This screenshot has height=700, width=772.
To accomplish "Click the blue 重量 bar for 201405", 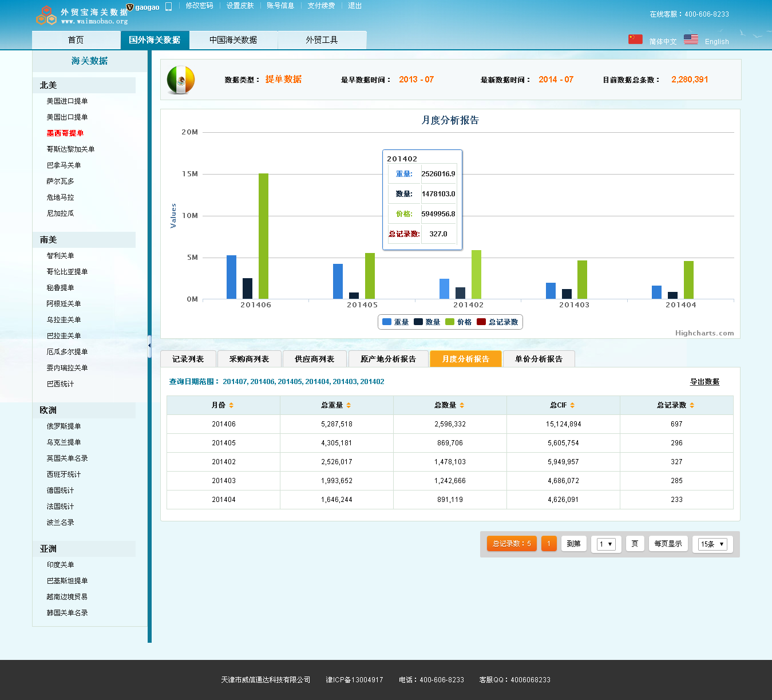I will pos(338,281).
